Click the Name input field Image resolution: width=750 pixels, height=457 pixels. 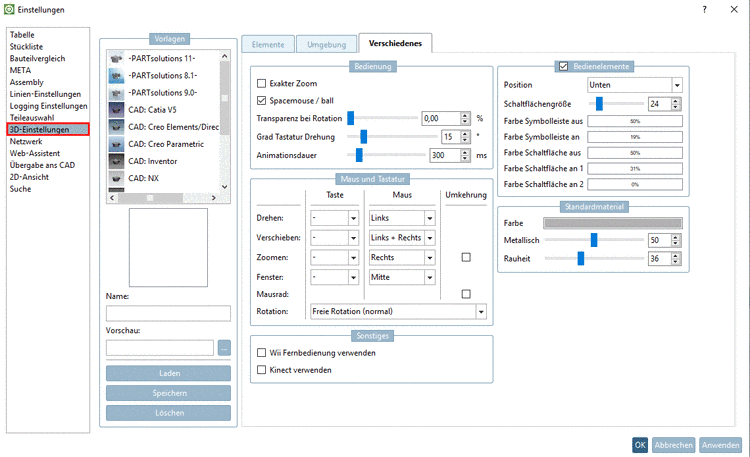(168, 313)
